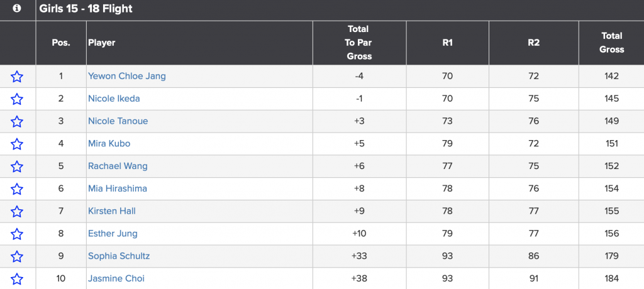View Mira Kubo's scorecard link

109,143
